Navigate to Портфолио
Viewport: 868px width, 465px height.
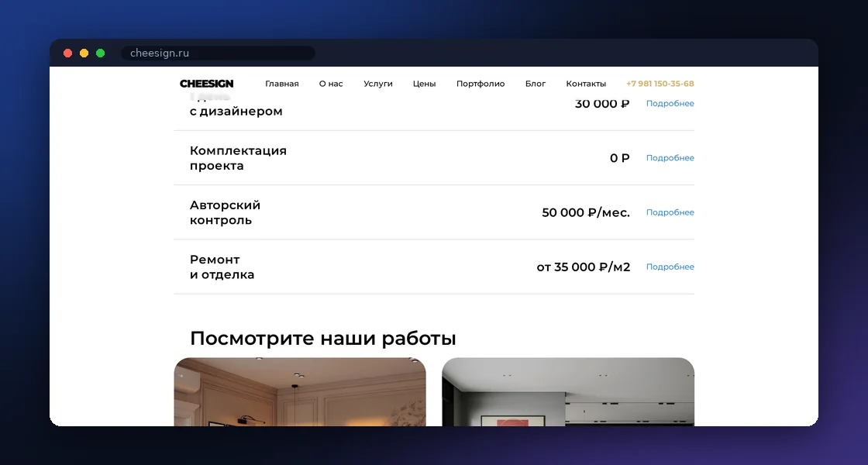pyautogui.click(x=480, y=84)
